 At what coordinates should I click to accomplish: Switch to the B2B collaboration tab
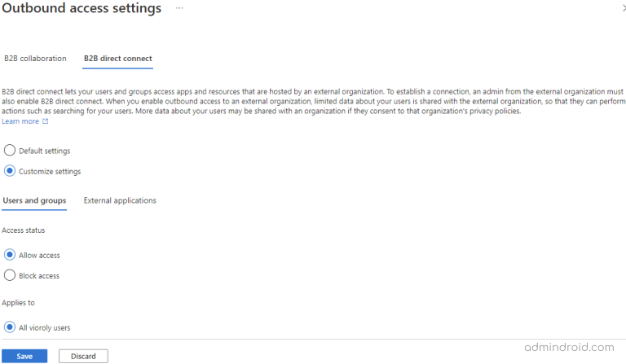[35, 59]
